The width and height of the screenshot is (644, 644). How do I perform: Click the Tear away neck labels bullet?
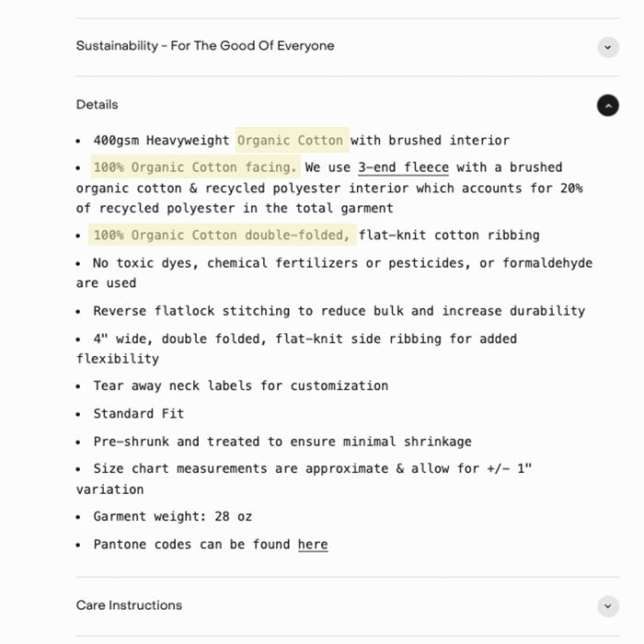[240, 385]
